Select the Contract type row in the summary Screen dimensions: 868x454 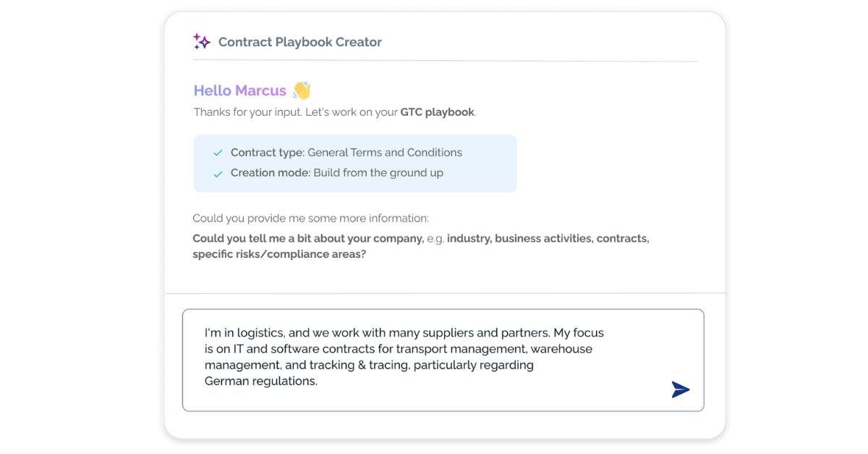[346, 152]
